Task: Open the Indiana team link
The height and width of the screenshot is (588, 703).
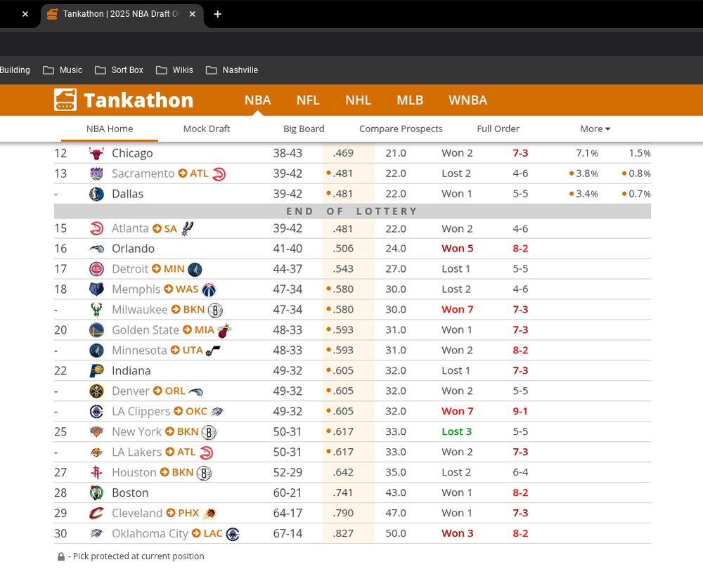Action: coord(131,371)
